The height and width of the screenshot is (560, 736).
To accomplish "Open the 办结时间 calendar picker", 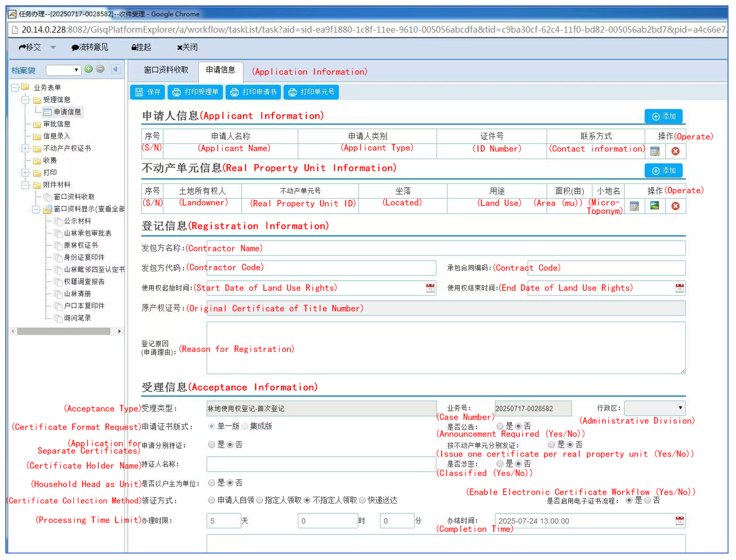I will 679,520.
